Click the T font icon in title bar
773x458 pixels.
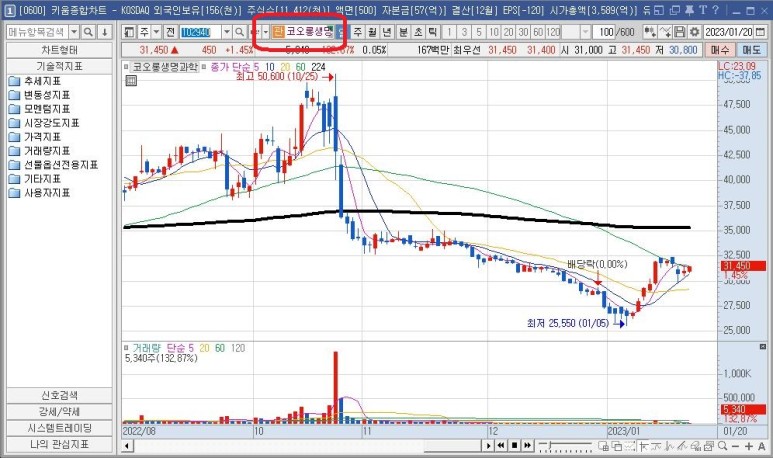point(703,10)
